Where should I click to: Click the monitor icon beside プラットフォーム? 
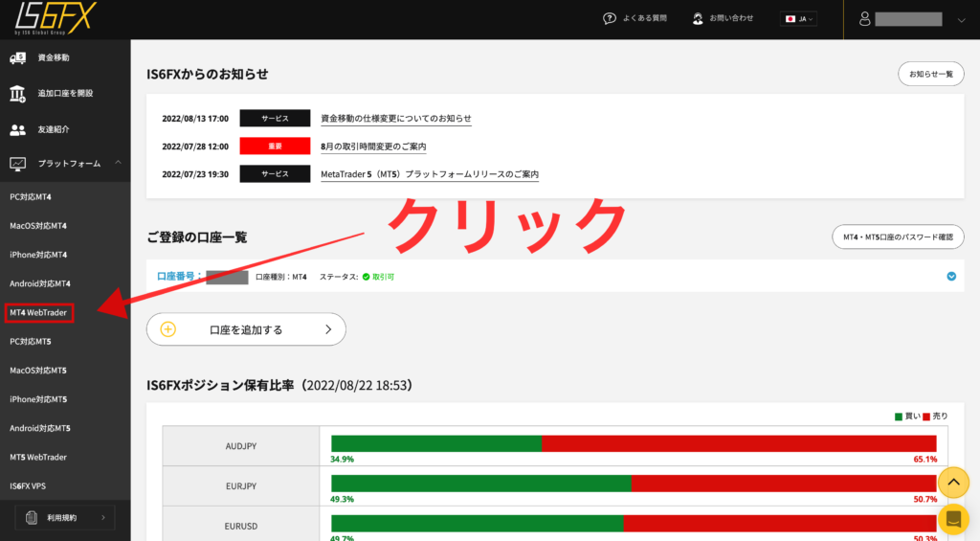click(x=17, y=164)
